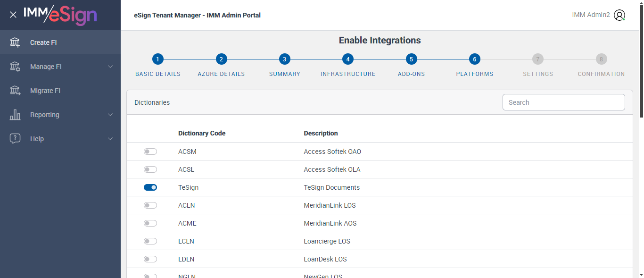
Task: Click the Migrate FI arrow-bank icon
Action: click(15, 91)
